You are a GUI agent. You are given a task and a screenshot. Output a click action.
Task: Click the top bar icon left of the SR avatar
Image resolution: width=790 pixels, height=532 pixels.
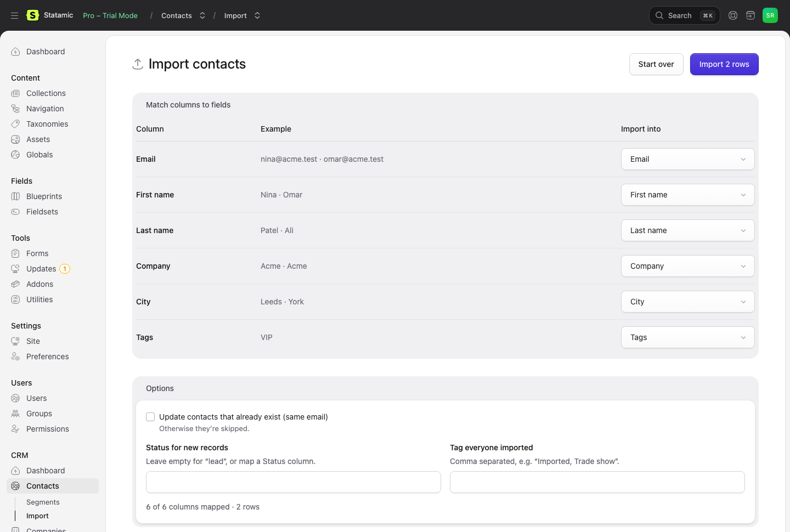(751, 15)
